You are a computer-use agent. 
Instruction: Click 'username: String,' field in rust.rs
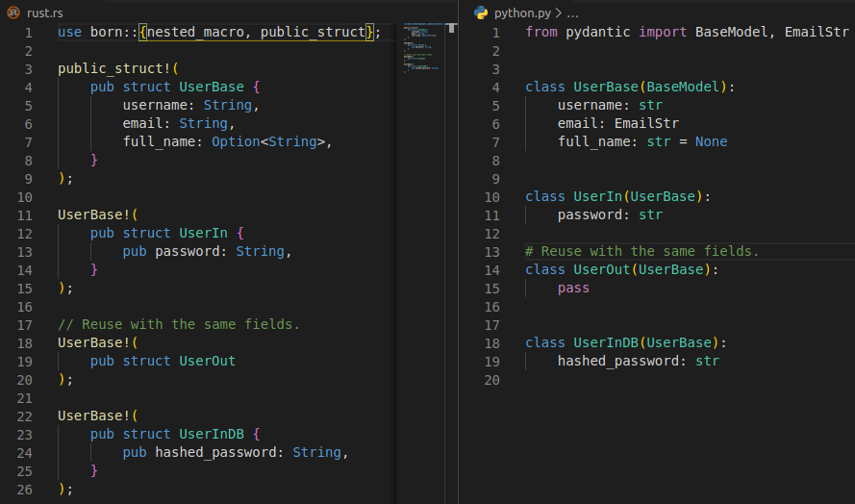190,105
